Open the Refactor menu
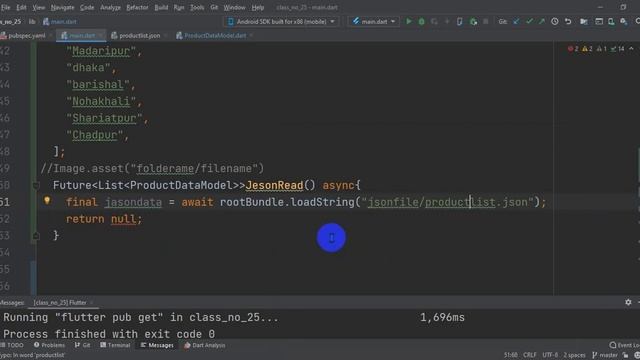Screen dimensions: 640x360 (137, 7)
